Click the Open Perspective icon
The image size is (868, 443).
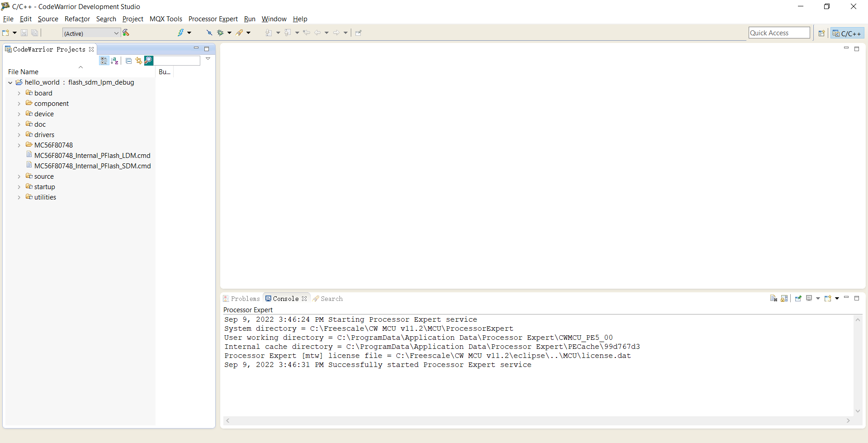pyautogui.click(x=822, y=33)
